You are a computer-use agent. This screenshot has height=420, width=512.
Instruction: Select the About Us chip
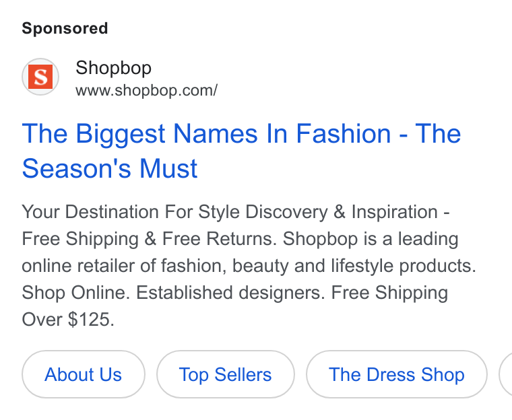(x=84, y=374)
